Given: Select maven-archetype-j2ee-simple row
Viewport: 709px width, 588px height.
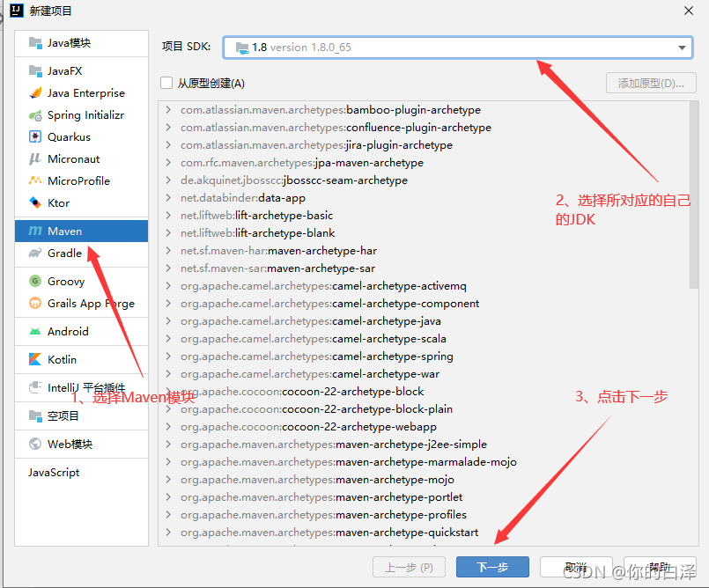Looking at the screenshot, I should point(424,445).
